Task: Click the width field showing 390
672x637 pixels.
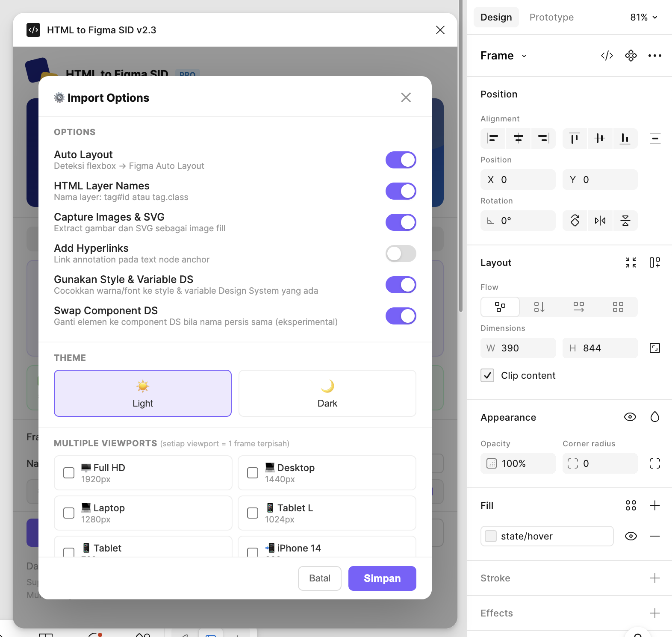Action: (x=518, y=348)
